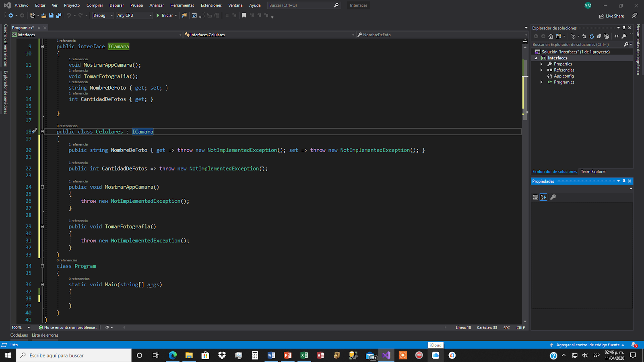
Task: Start debugging with the green Iniciar arrow
Action: (x=158, y=15)
